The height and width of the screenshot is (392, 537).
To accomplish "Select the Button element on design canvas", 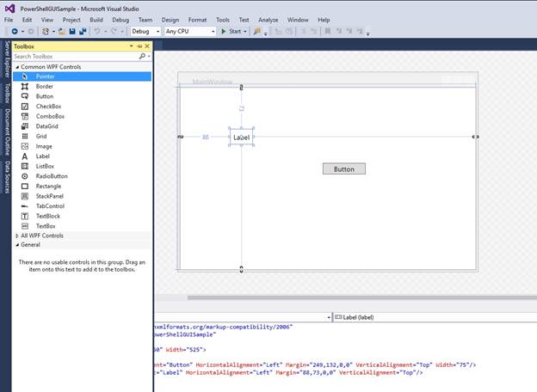I will (x=344, y=169).
